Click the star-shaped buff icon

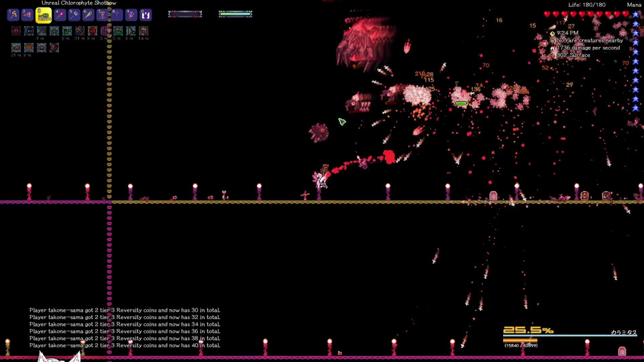pyautogui.click(x=54, y=31)
